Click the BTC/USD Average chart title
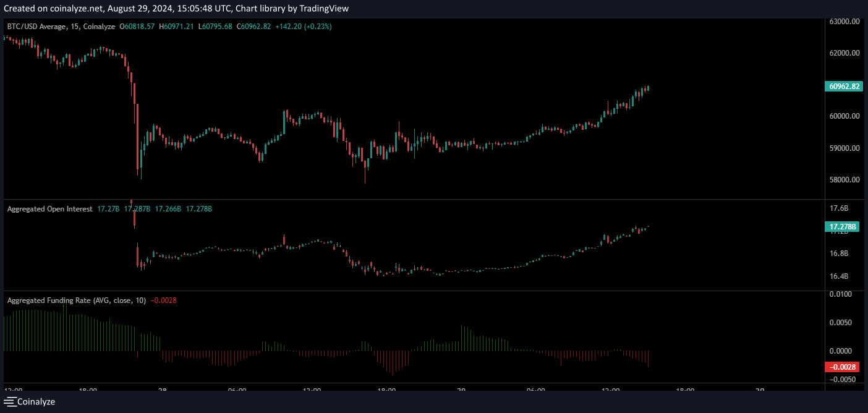Viewport: 868px width, 413px height. [x=61, y=27]
